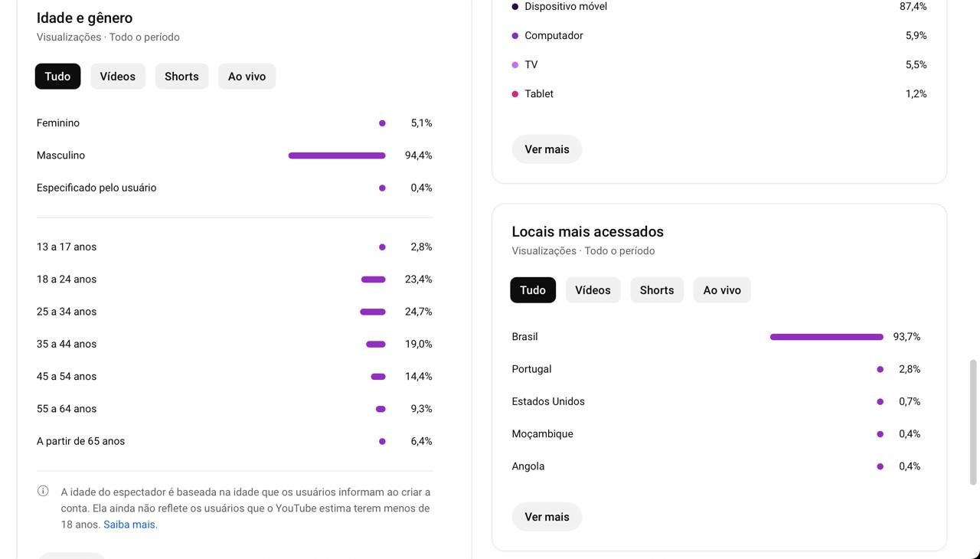Expand Ver mais under device types
Viewport: 980px width, 559px height.
pos(547,149)
